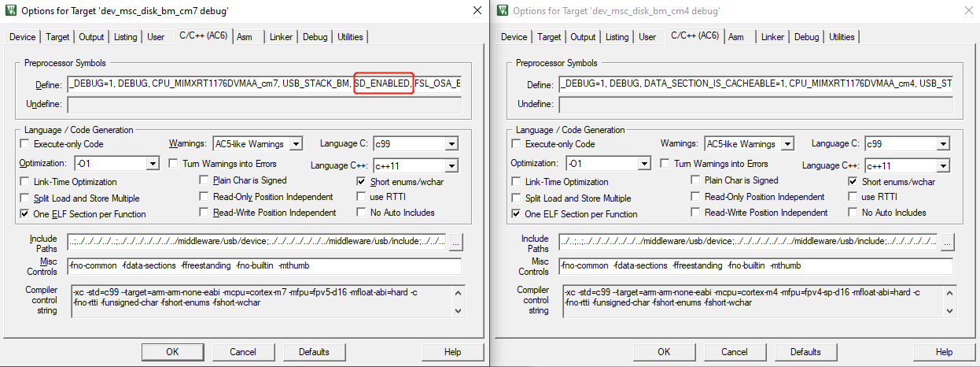
Task: Open the Debug tab in cm4 dialog
Action: pos(806,37)
